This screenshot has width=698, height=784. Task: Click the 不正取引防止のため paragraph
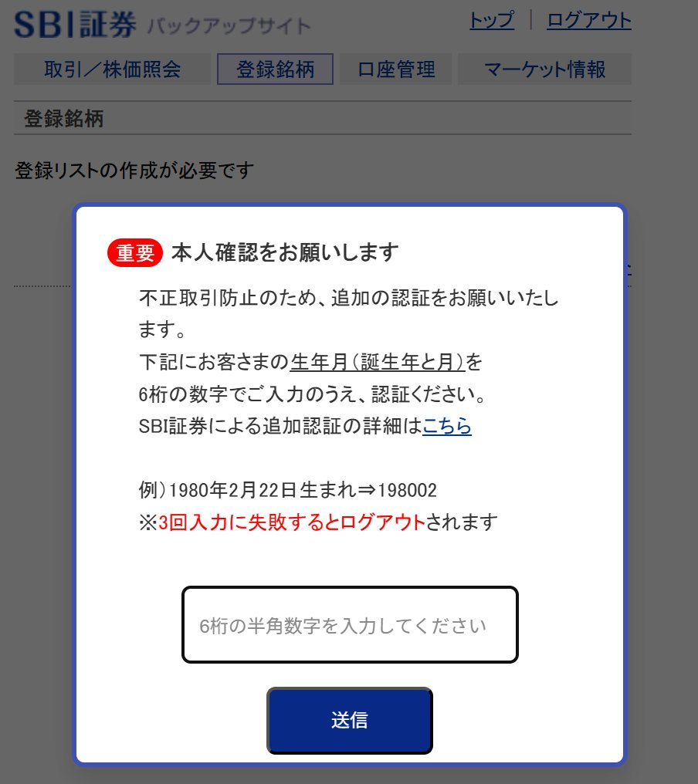(x=348, y=313)
